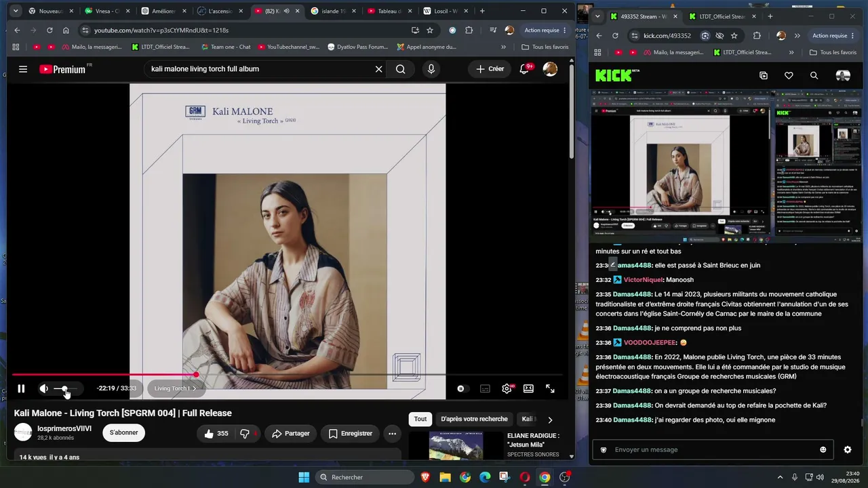Open the Eliane Radigue Jetsun Mila thumbnail
This screenshot has height=488, width=868.
(456, 446)
